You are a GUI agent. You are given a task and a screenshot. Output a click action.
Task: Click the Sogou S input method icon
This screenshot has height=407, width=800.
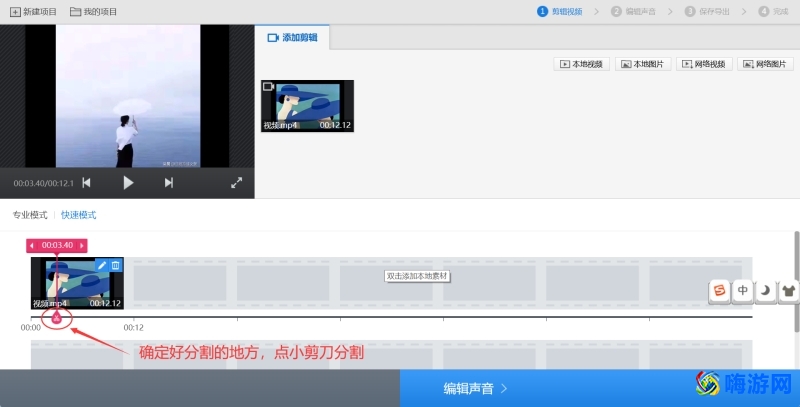719,291
